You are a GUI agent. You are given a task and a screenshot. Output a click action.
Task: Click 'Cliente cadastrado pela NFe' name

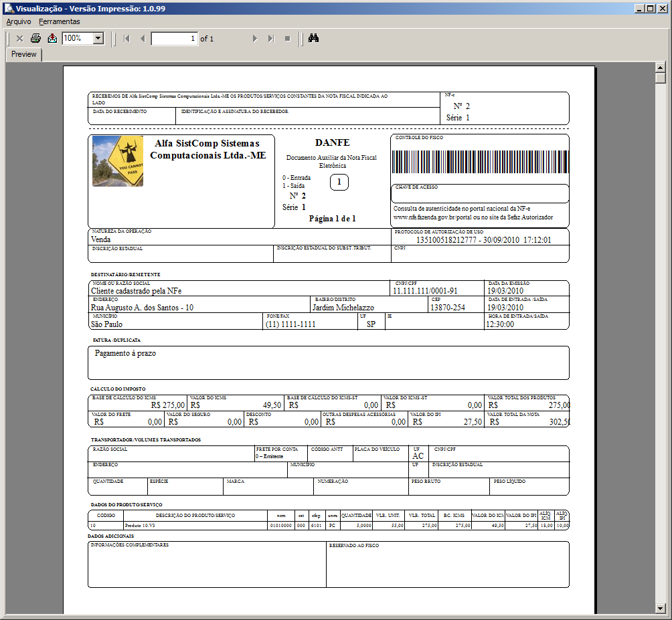tap(137, 291)
